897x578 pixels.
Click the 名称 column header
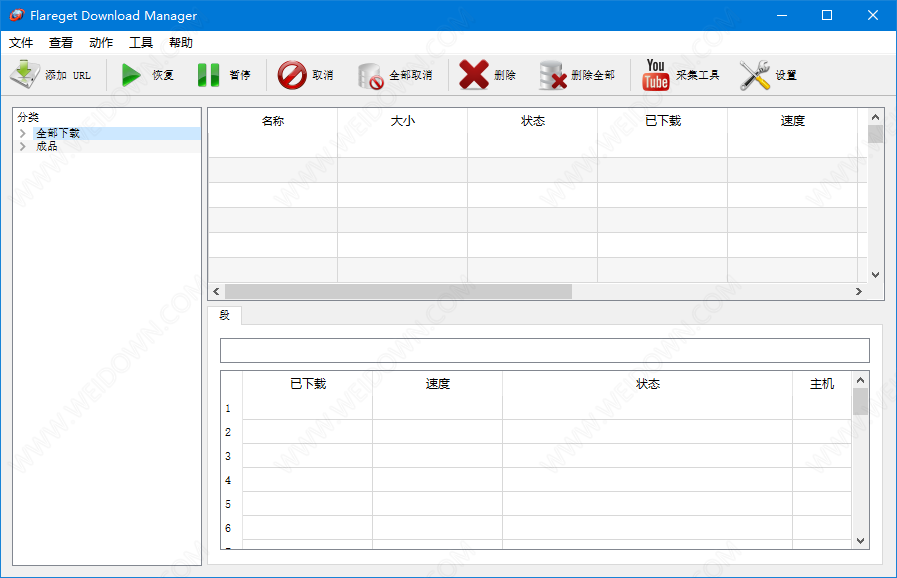point(273,121)
